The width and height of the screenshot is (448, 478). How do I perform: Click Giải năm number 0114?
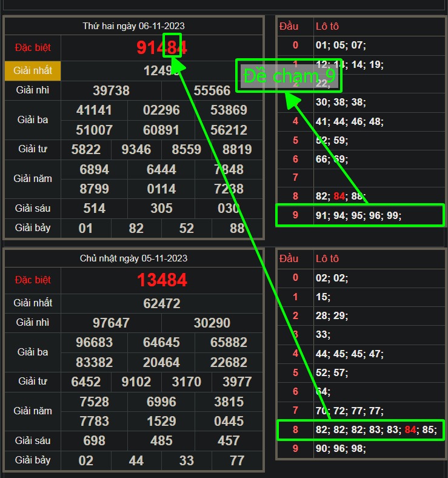click(161, 189)
